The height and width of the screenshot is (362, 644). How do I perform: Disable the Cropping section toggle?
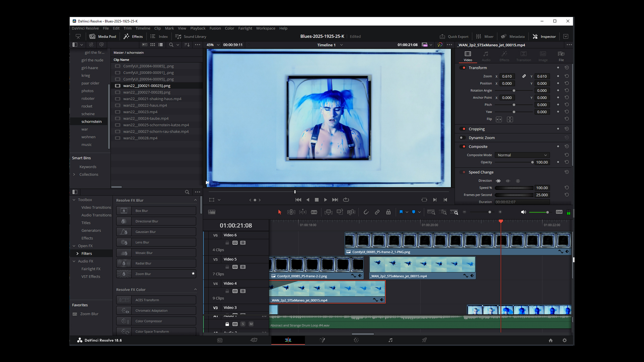coord(464,129)
